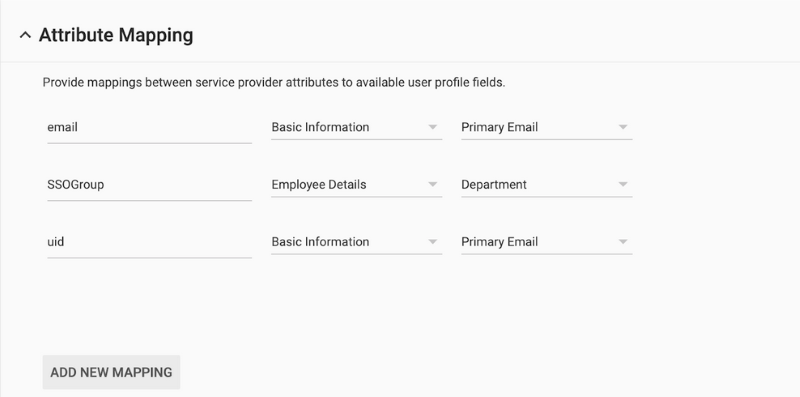Click arrow icon beside Department

(x=622, y=184)
